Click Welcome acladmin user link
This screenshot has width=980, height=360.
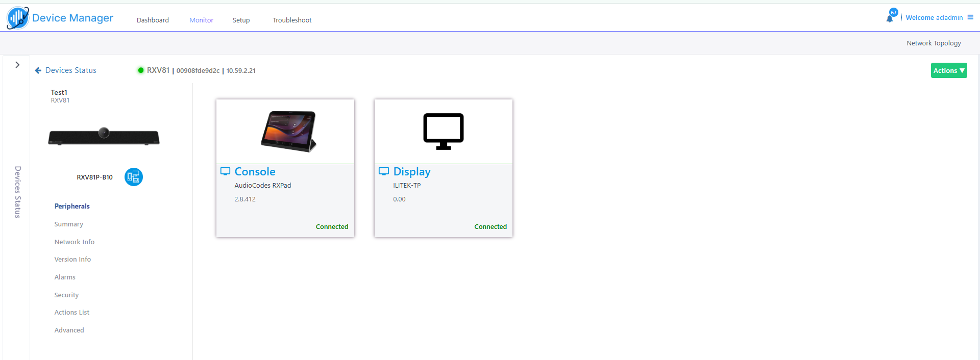(x=934, y=17)
